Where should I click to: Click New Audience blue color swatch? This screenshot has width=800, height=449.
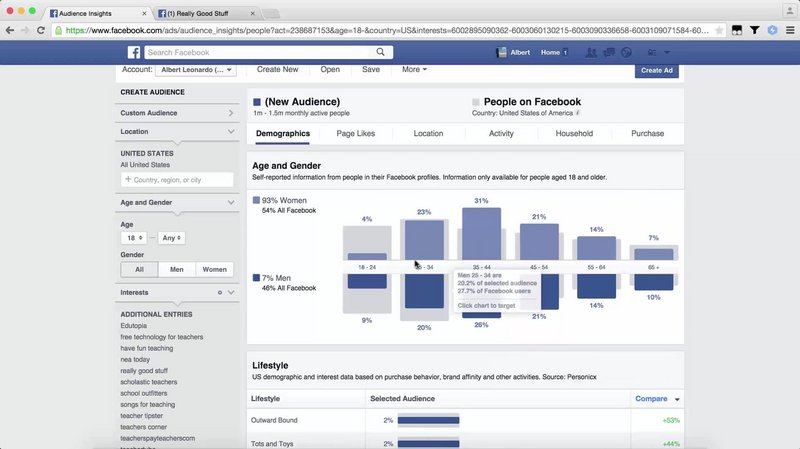click(x=257, y=102)
